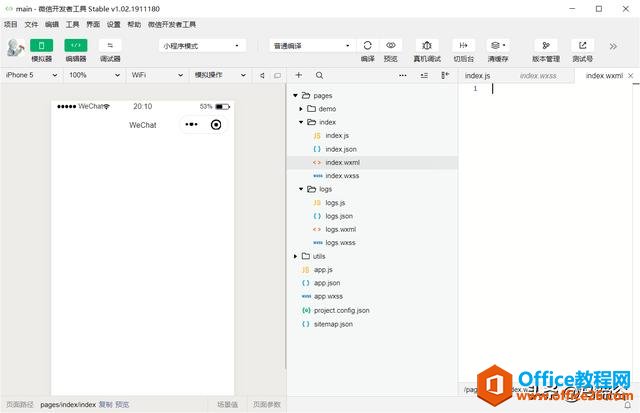Toggle the 编辑器 editor panel button
640x413 pixels.
pyautogui.click(x=76, y=46)
